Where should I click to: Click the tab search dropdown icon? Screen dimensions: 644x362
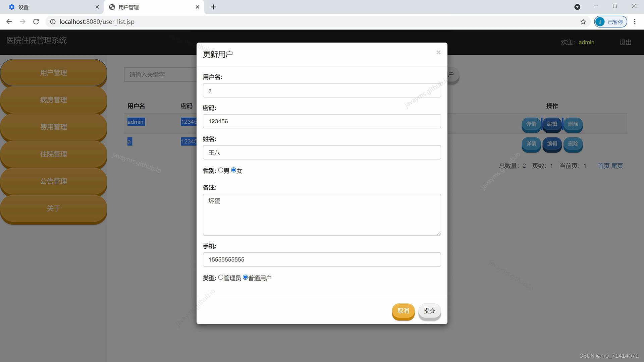577,7
